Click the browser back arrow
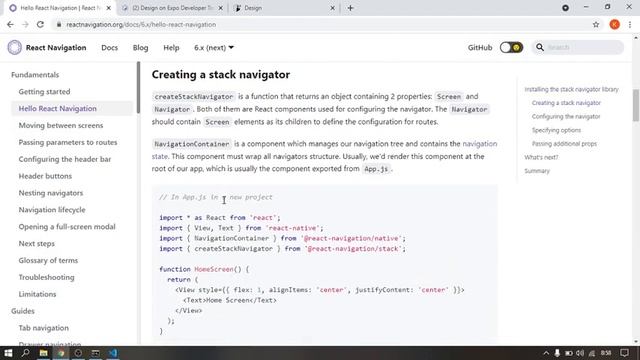 pyautogui.click(x=10, y=24)
